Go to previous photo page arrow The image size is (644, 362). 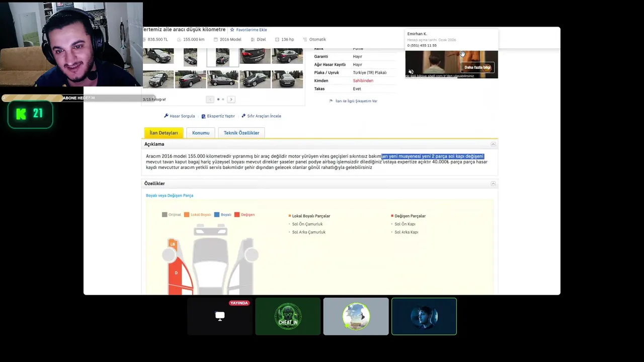210,100
